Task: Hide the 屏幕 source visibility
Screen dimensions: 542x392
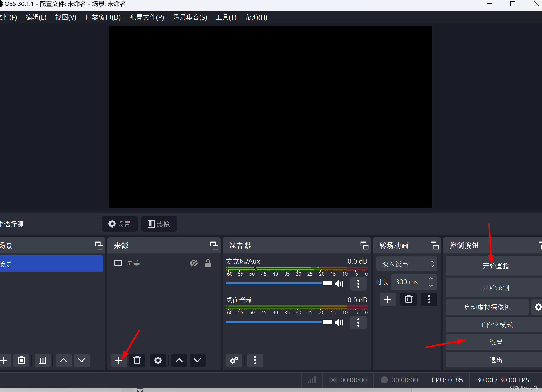Action: pos(194,263)
